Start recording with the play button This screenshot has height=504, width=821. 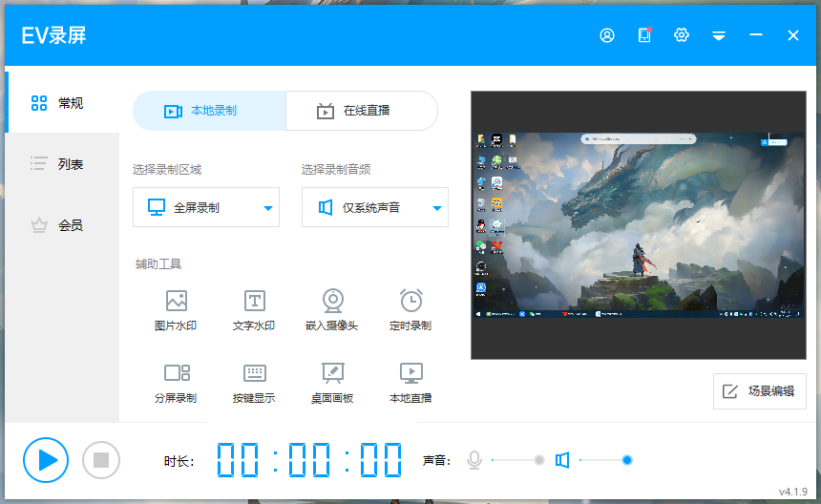tap(46, 460)
